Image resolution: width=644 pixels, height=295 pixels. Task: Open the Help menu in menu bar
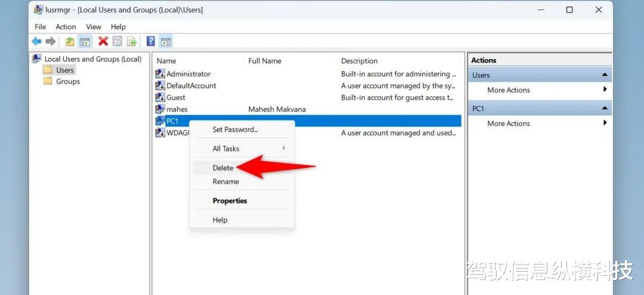[x=118, y=27]
